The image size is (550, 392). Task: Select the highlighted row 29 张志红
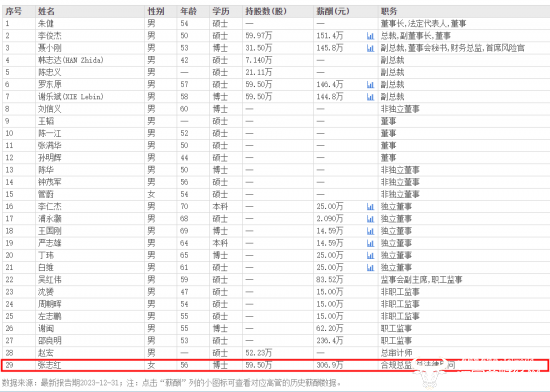(x=275, y=365)
